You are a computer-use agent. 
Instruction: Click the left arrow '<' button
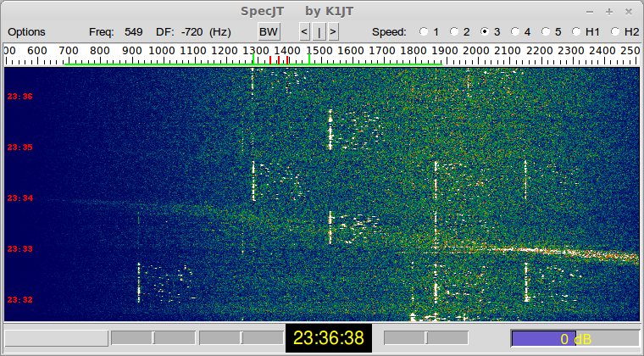coord(304,32)
